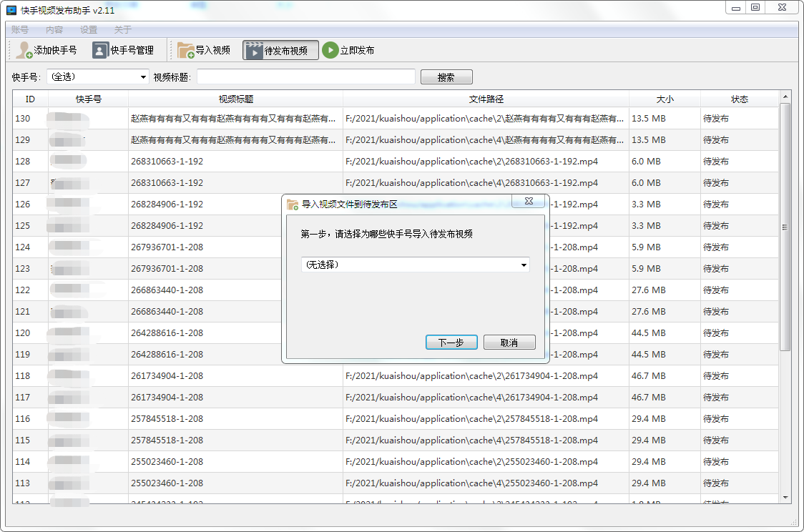Click the green 立即发布 play icon
This screenshot has height=532, width=804.
[x=330, y=50]
